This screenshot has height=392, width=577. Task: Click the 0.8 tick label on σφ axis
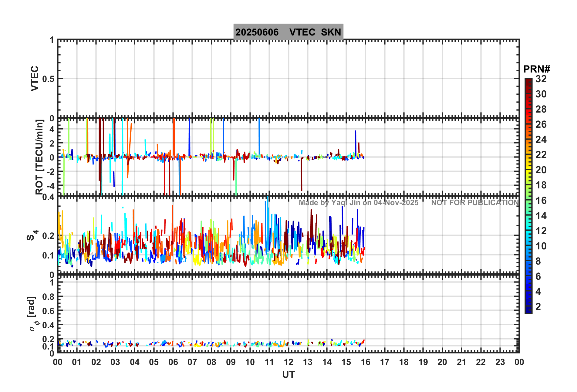click(48, 297)
